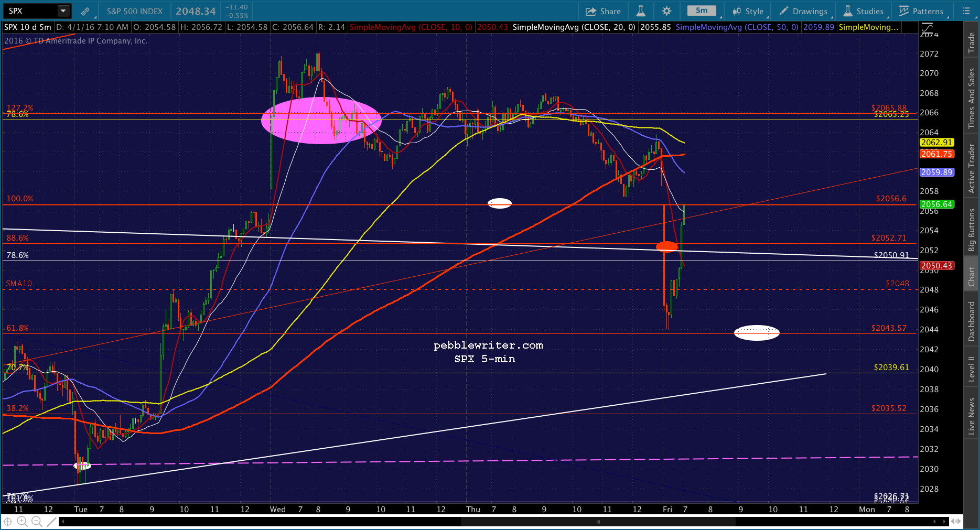Select the small white ellipse on 100.0% line
Viewport: 980px width, 530px height.
click(500, 203)
